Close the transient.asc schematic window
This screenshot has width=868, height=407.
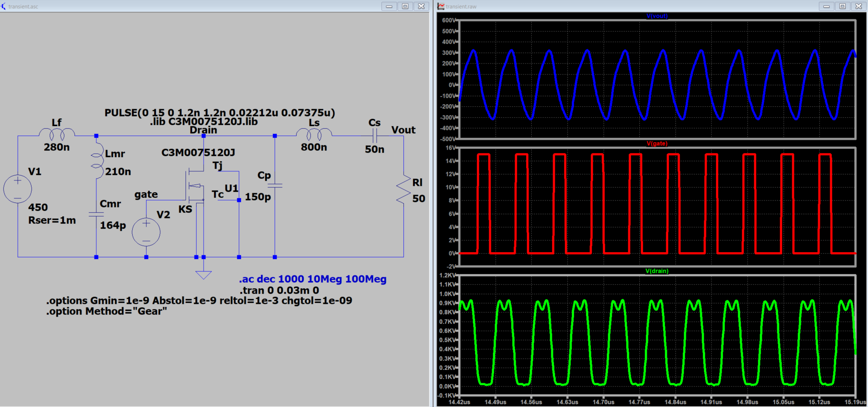click(421, 6)
